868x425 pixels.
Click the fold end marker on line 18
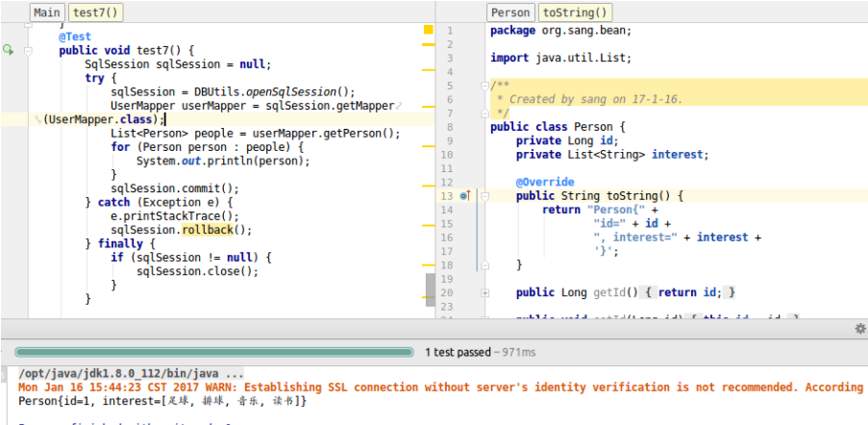(484, 264)
